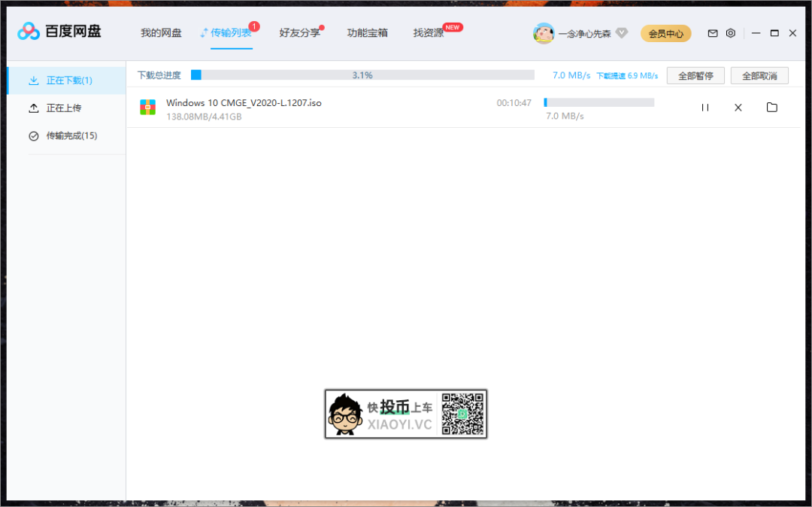Click the ISO file archive icon
The width and height of the screenshot is (812, 507).
pos(147,108)
